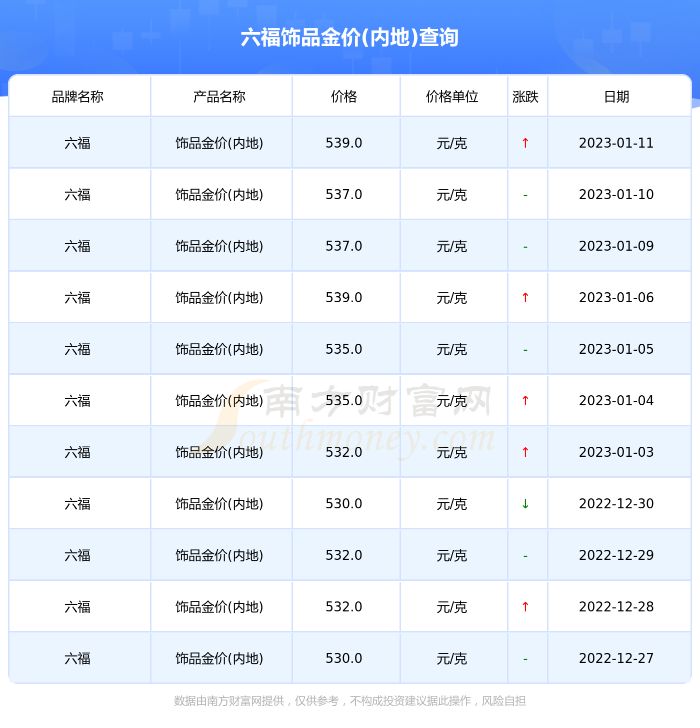
Task: Click 饰品金价(内地) in the 2022-12-29 row
Action: (x=219, y=556)
